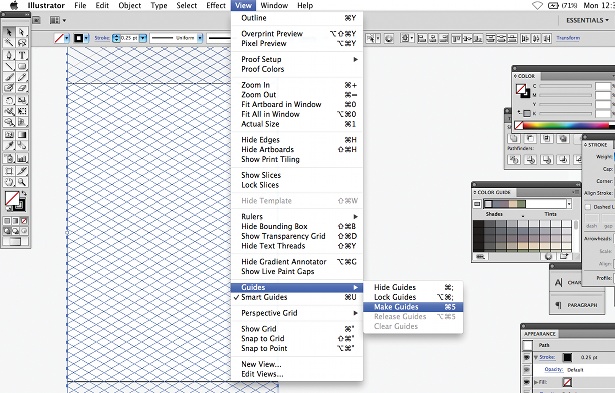615x393 pixels.
Task: Toggle the Dashed Line checkbox in Stroke panel
Action: pos(588,207)
